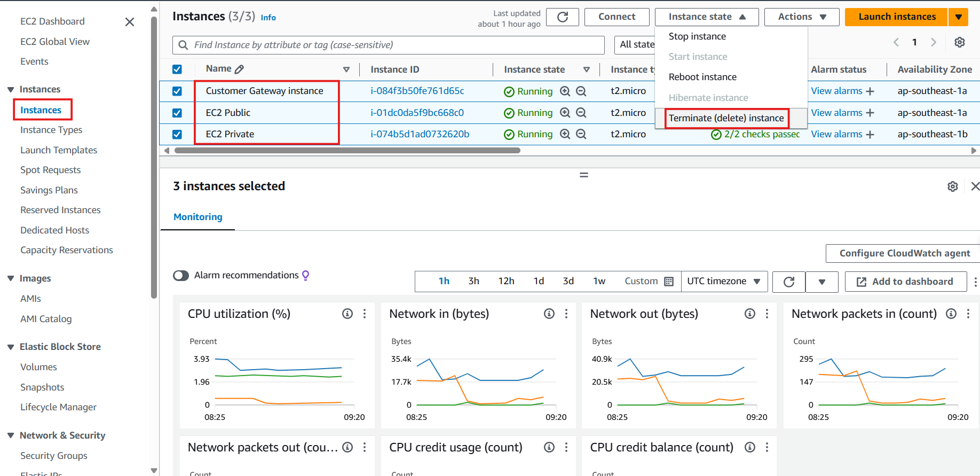980x476 pixels.
Task: Close the instances selected details panel
Action: pos(975,186)
